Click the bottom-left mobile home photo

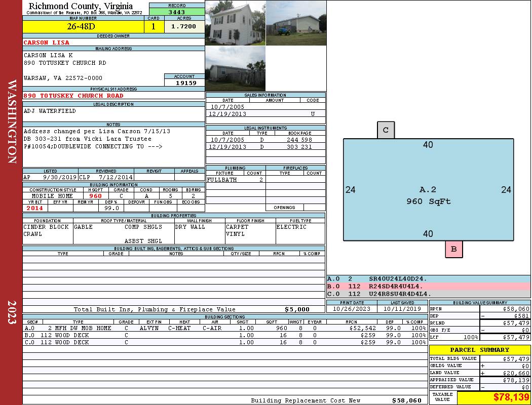coord(235,69)
